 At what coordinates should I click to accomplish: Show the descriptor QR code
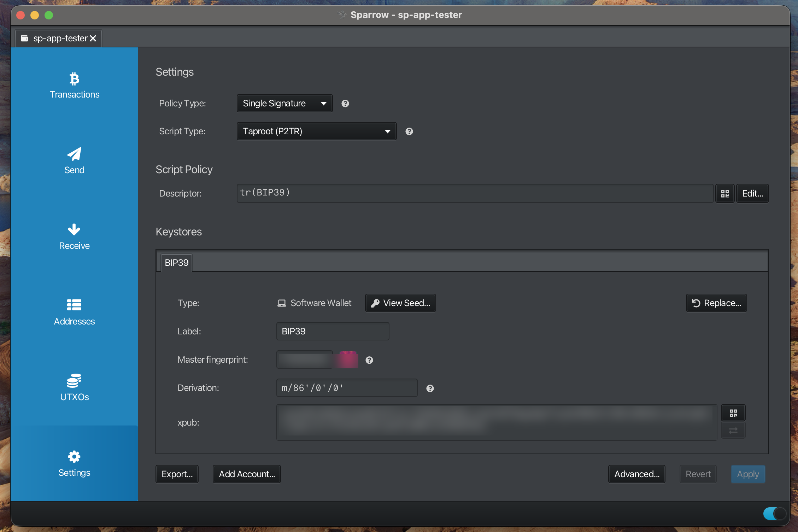point(725,193)
